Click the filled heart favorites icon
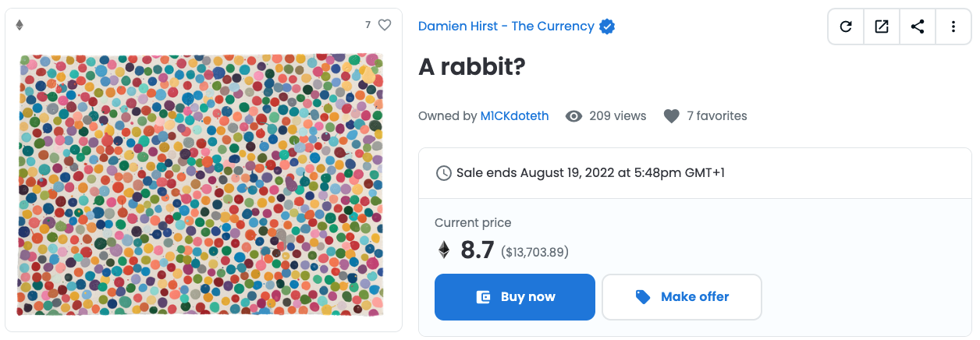 click(671, 116)
